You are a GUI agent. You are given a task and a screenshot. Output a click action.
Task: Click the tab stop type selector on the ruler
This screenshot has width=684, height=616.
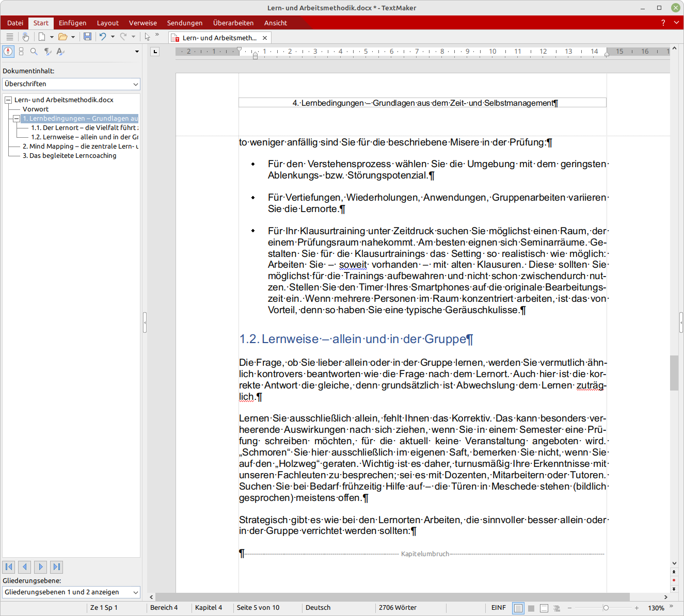pyautogui.click(x=155, y=52)
